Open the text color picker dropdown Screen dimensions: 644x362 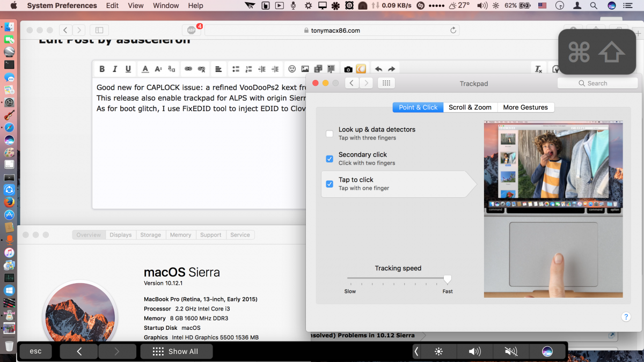click(x=145, y=69)
